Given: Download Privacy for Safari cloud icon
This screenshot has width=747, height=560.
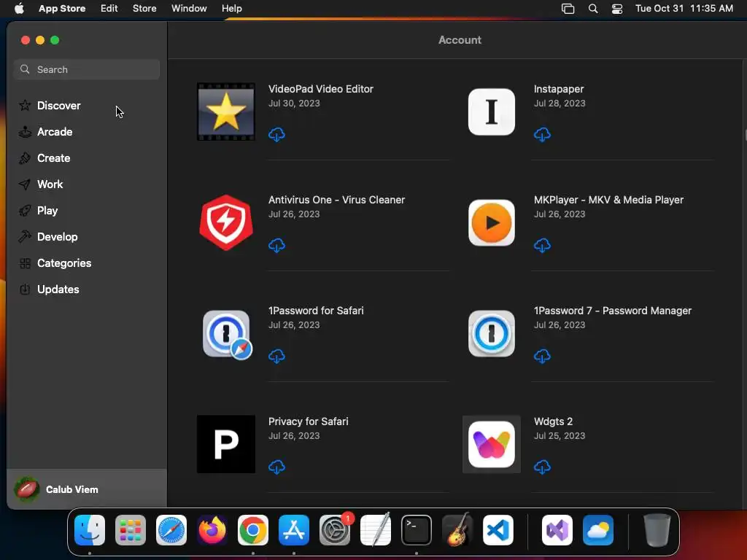Looking at the screenshot, I should pos(276,467).
